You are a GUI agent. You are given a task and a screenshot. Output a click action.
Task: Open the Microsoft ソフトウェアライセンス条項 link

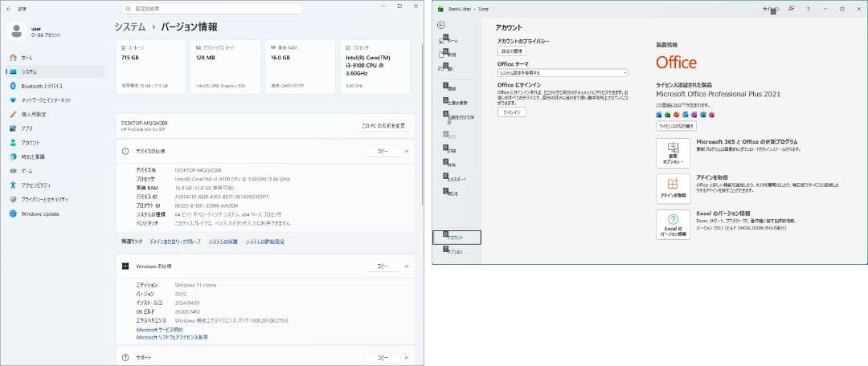(172, 336)
